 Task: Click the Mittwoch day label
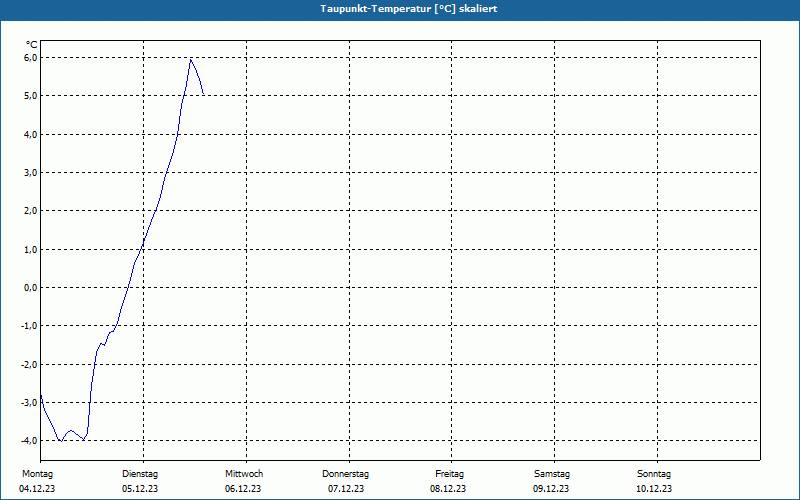[244, 474]
